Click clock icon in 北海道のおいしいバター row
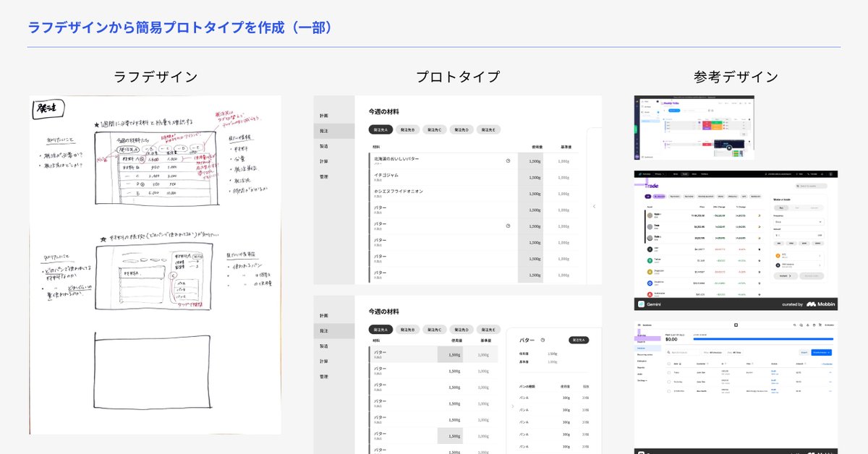The width and height of the screenshot is (868, 454). click(x=508, y=160)
